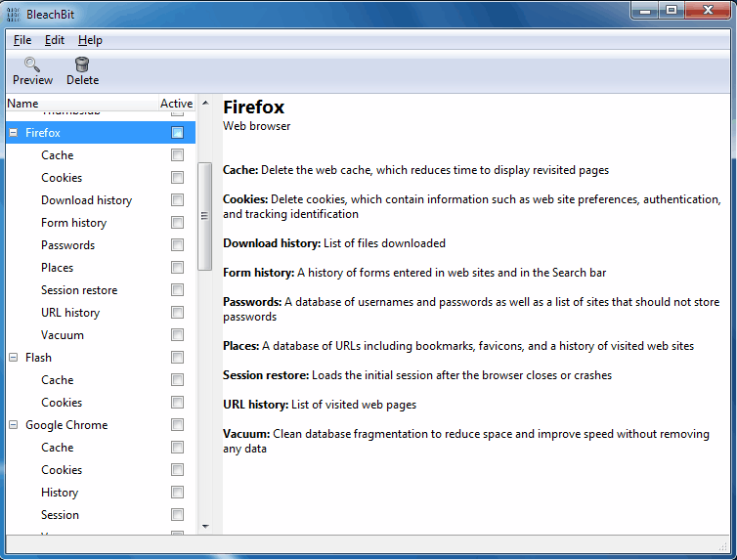Select the URL history item
737x560 pixels.
coord(70,313)
